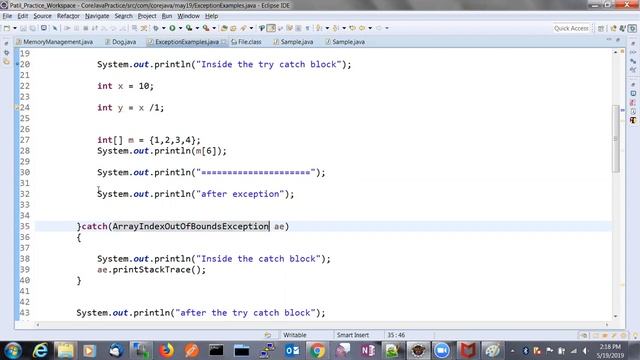Image resolution: width=640 pixels, height=360 pixels.
Task: Click the editor scroll-down arrow
Action: [x=616, y=316]
